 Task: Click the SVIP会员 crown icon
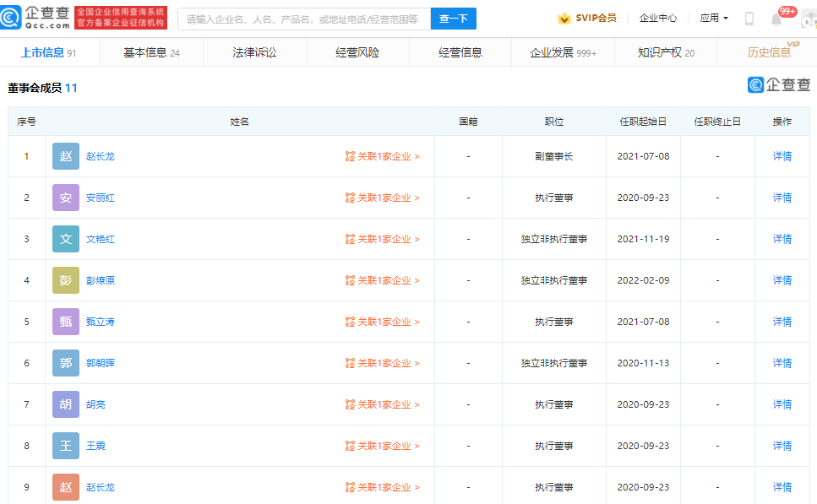pos(564,19)
